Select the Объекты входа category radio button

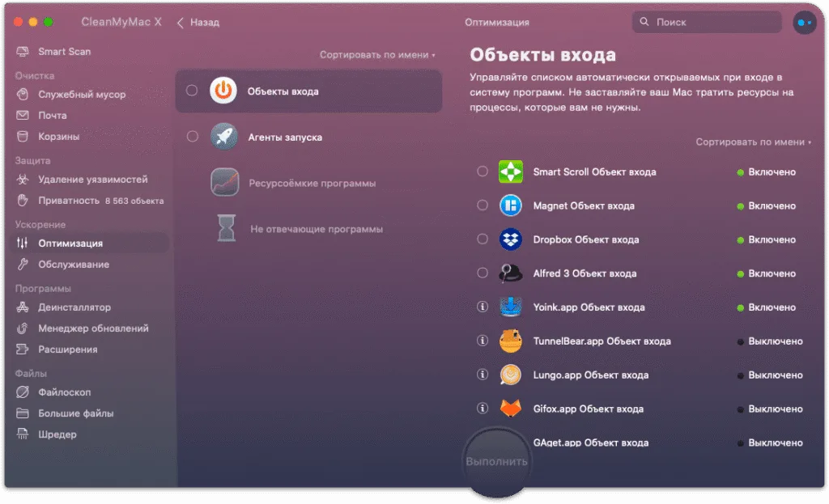coord(192,91)
